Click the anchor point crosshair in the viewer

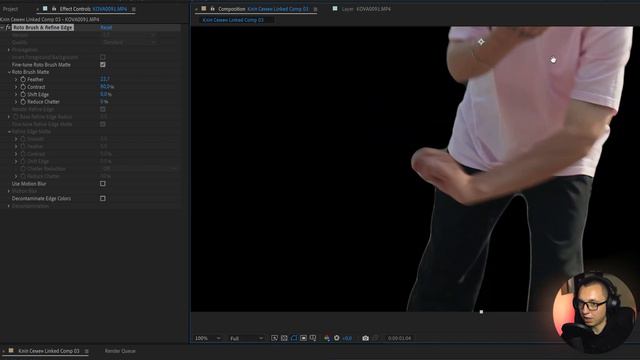point(481,42)
